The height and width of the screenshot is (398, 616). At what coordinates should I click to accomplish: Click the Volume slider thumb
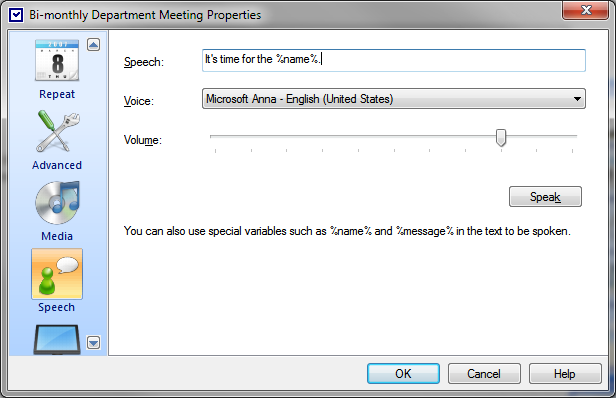pos(501,138)
